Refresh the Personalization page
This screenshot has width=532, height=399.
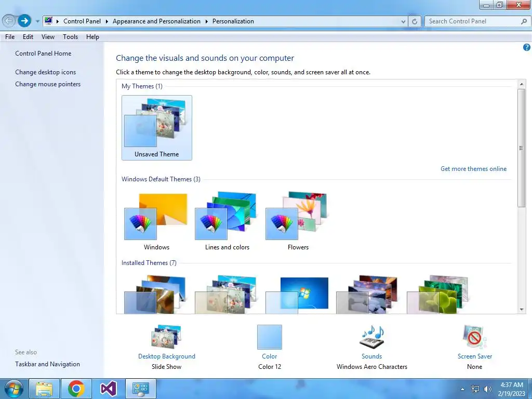click(415, 21)
